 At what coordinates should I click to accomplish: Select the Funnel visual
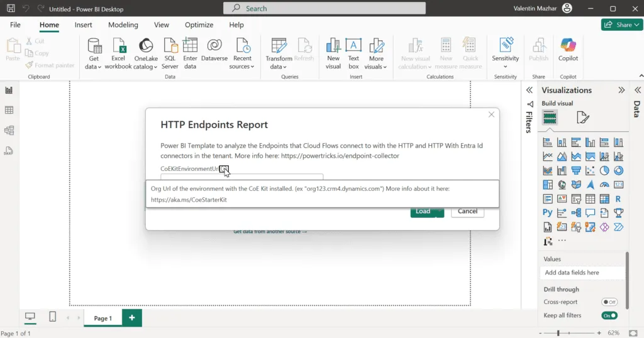576,170
